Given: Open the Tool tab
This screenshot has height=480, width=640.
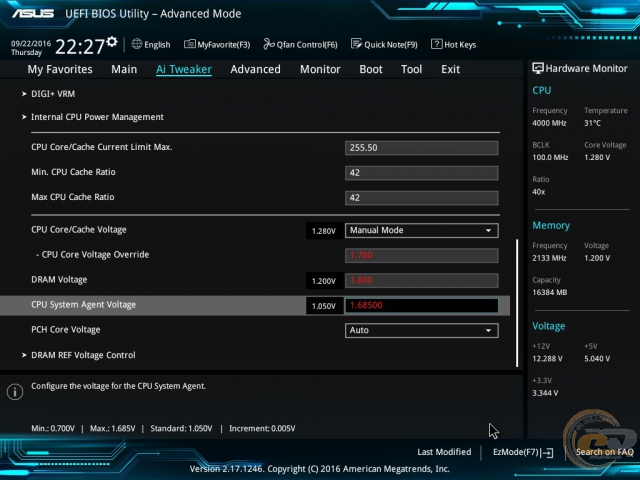Looking at the screenshot, I should (x=411, y=69).
